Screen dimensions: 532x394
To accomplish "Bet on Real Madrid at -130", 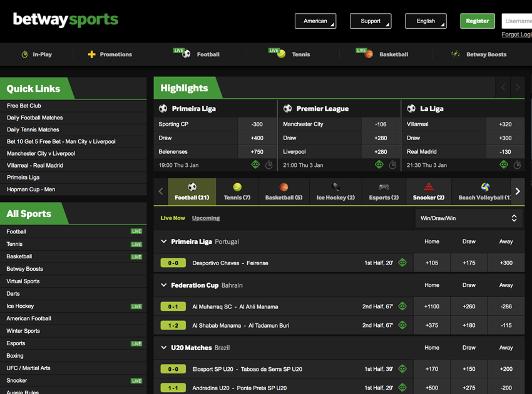I will pos(505,151).
